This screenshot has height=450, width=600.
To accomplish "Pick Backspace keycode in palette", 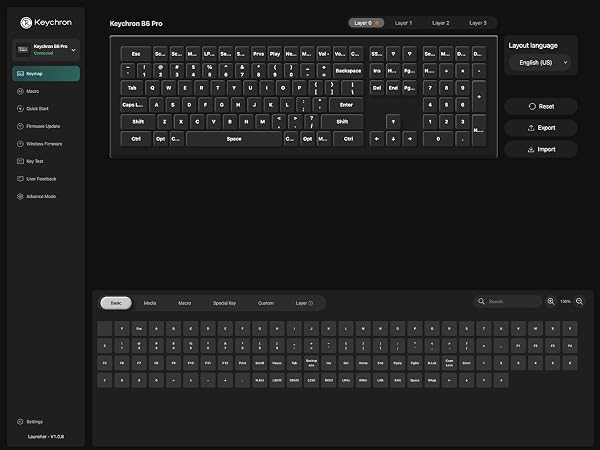I will point(311,363).
